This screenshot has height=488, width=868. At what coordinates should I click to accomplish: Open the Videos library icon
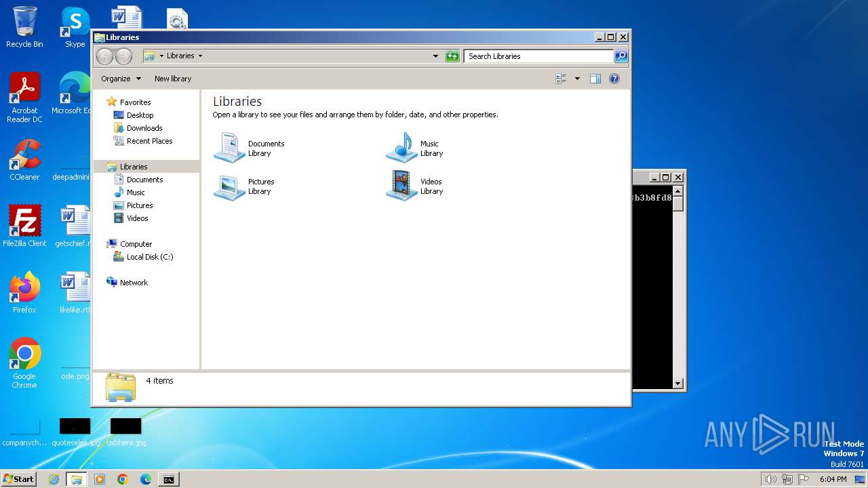tap(401, 186)
